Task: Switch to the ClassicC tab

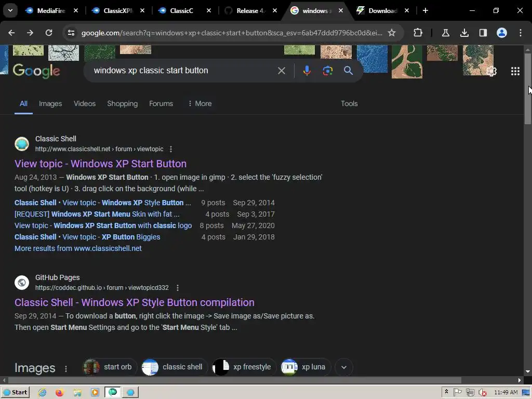Action: coord(184,10)
